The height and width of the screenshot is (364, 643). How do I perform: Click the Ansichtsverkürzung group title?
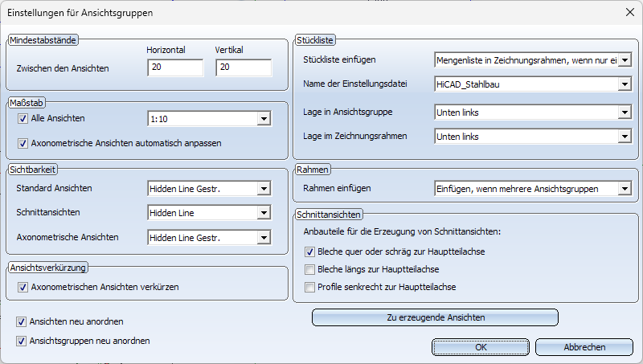coord(47,268)
